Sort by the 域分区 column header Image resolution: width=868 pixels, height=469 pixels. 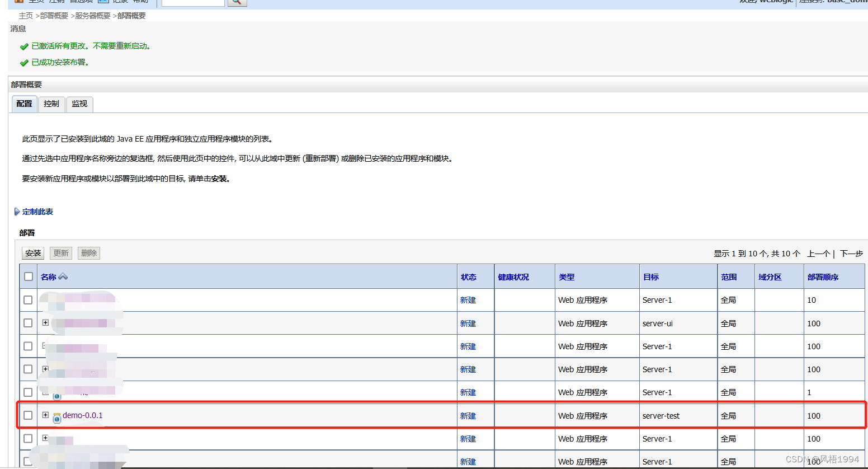770,277
